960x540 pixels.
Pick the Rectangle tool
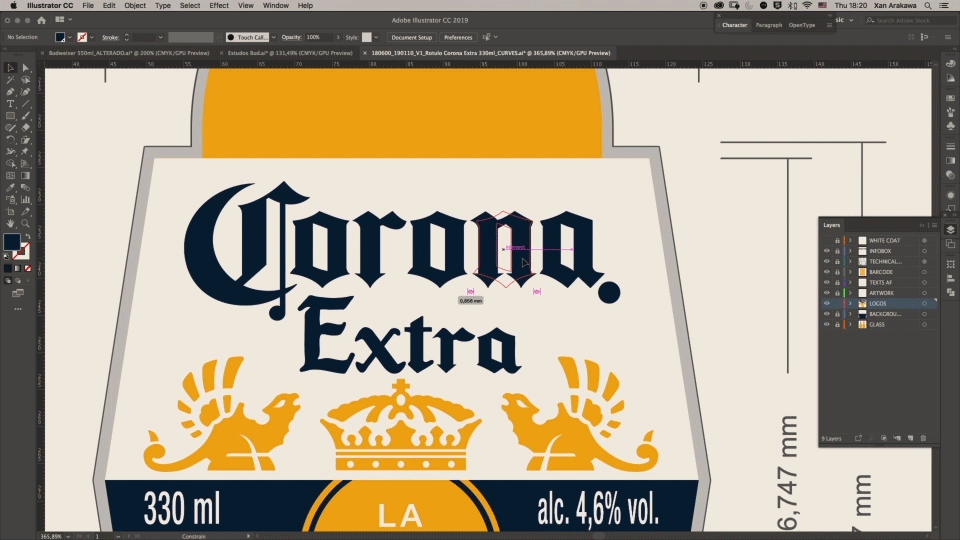(x=10, y=116)
